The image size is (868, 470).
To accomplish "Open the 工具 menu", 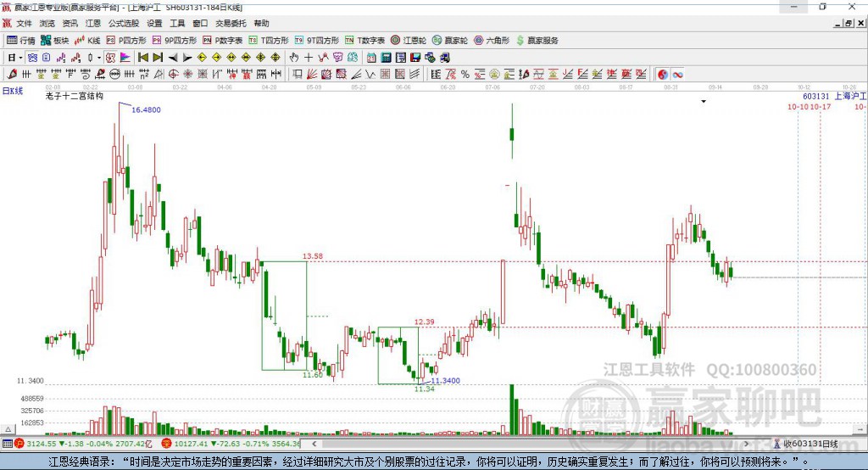I will tap(177, 23).
